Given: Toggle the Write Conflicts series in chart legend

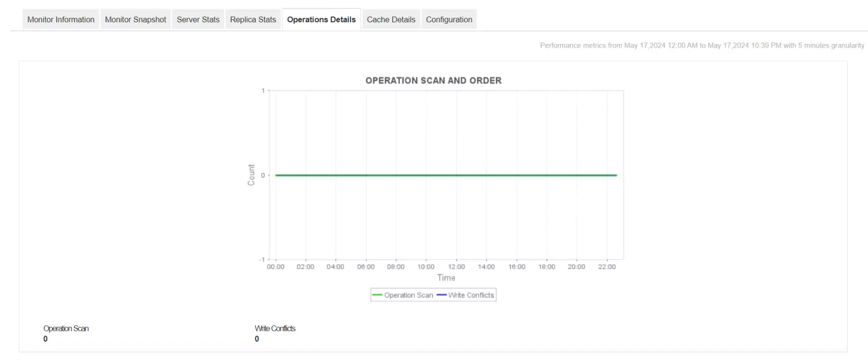Looking at the screenshot, I should [x=465, y=295].
